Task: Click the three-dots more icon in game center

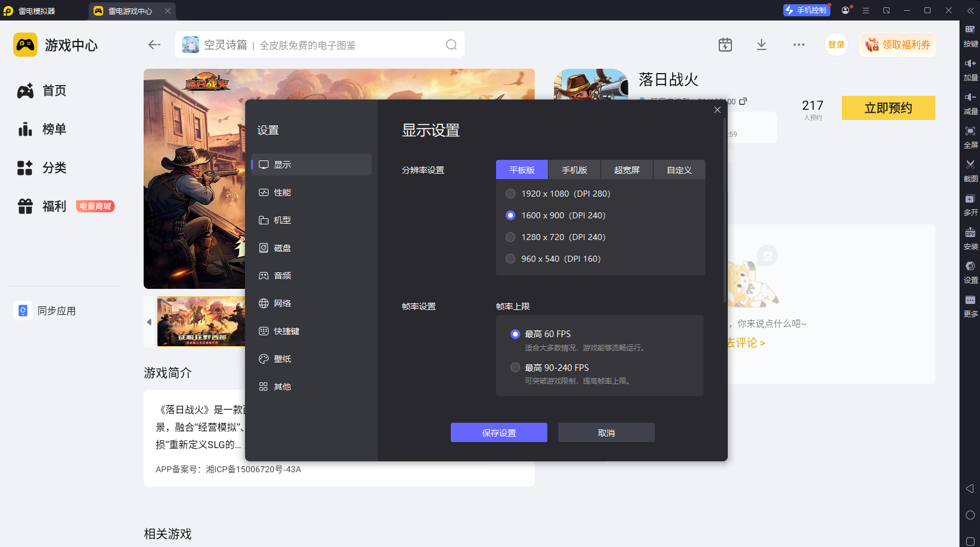Action: tap(799, 45)
